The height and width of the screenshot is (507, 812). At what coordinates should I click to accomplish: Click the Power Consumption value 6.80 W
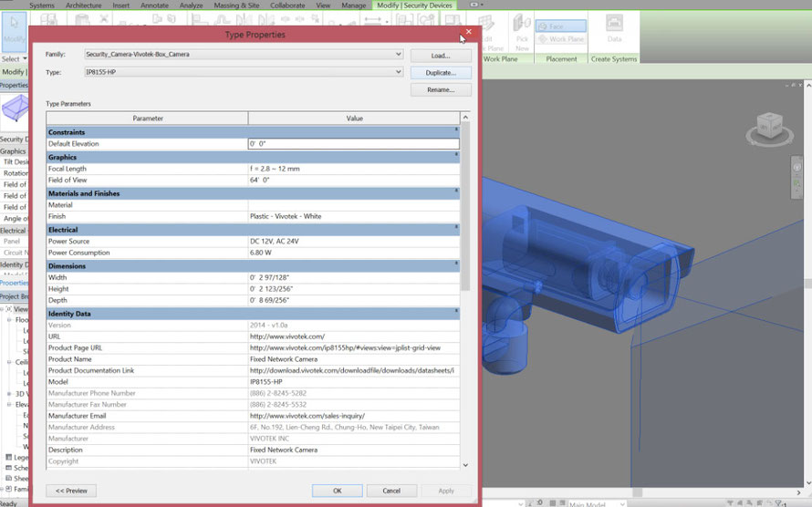point(354,253)
